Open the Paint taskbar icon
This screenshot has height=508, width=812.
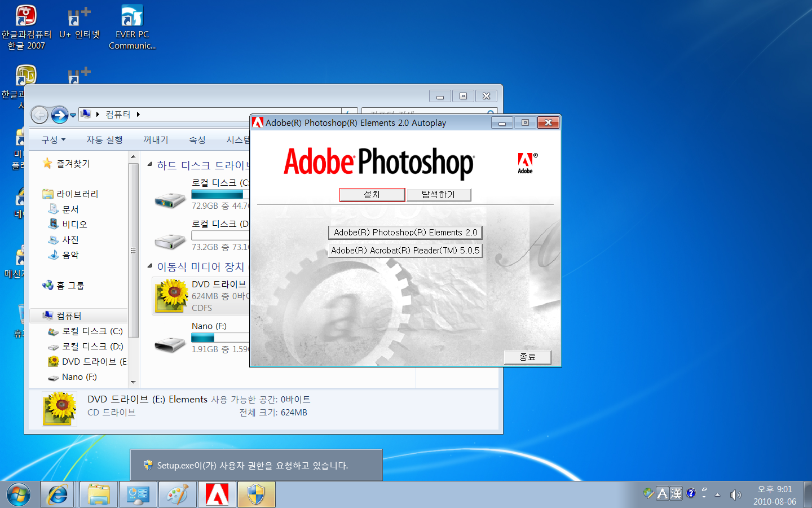click(178, 495)
